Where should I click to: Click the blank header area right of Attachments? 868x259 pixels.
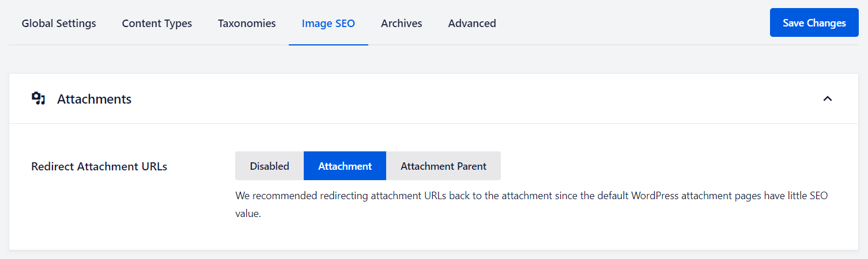coord(461,99)
